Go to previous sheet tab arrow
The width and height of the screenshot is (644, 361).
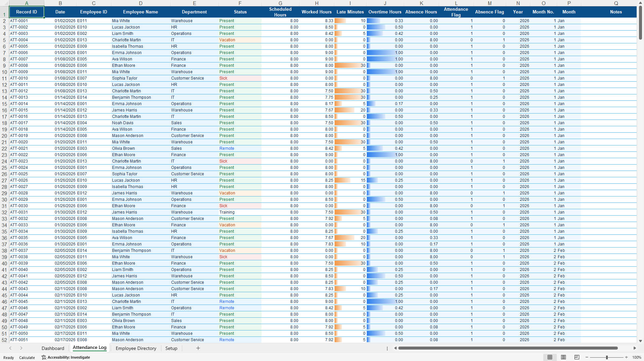(x=10, y=348)
